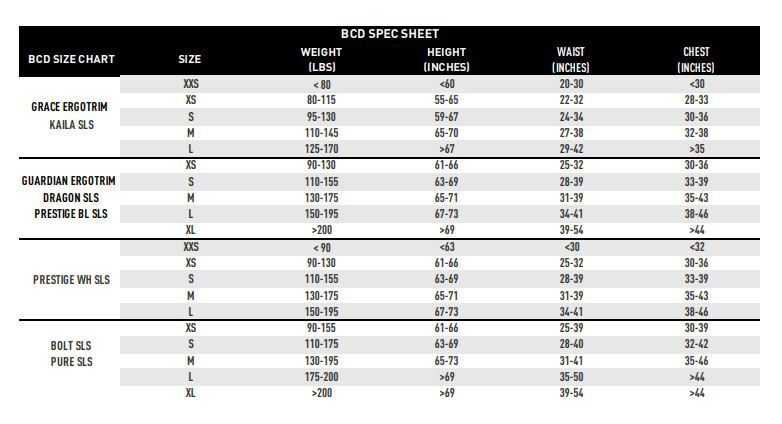Select the 125-170 weight cell

point(321,149)
